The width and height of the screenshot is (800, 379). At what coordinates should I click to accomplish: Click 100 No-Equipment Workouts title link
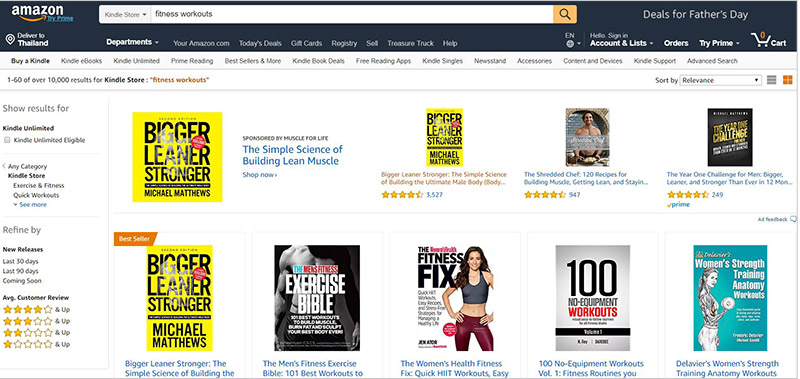591,368
